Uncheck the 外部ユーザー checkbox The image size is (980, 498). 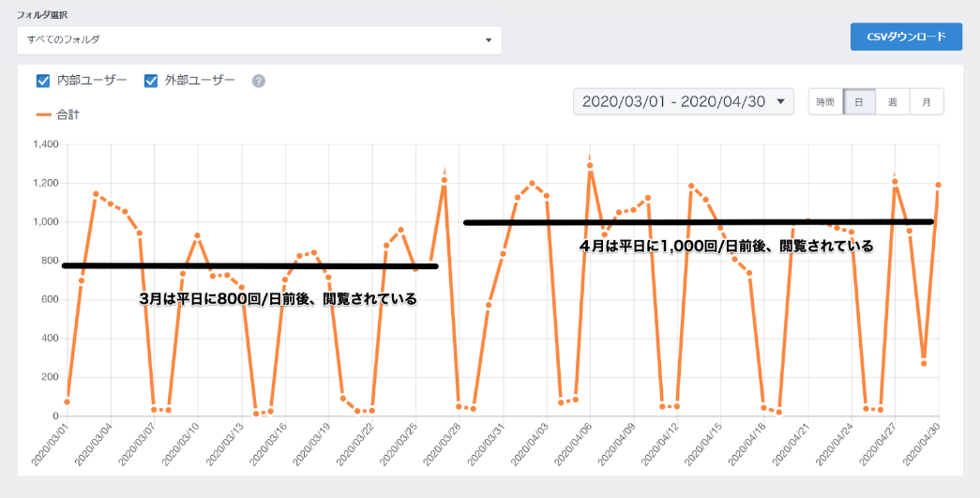pos(150,81)
